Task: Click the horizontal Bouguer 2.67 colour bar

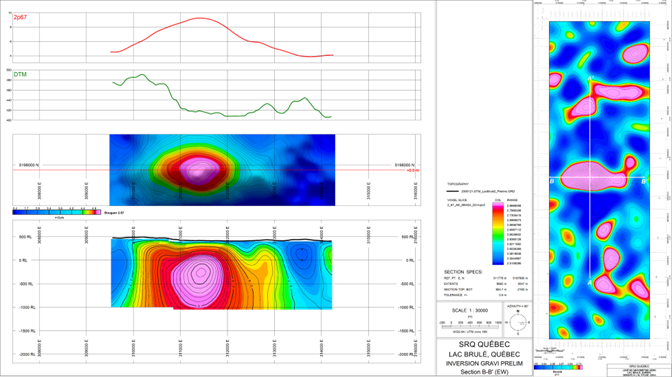Action: tap(57, 212)
